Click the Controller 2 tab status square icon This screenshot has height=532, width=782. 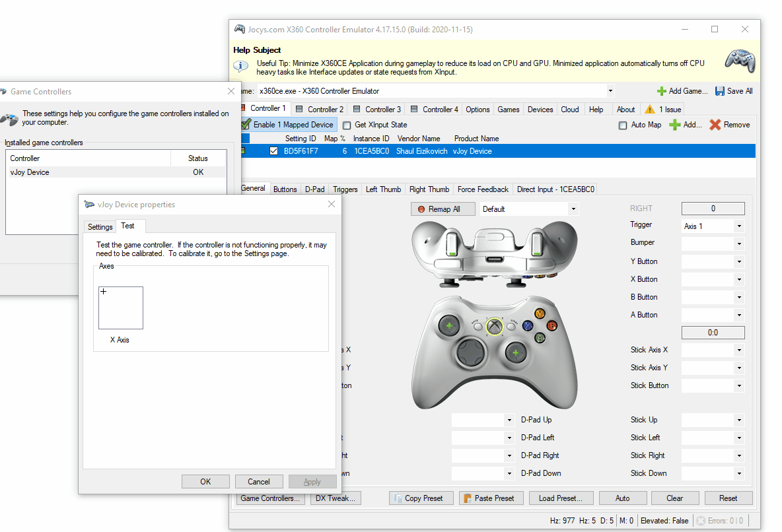tap(299, 109)
